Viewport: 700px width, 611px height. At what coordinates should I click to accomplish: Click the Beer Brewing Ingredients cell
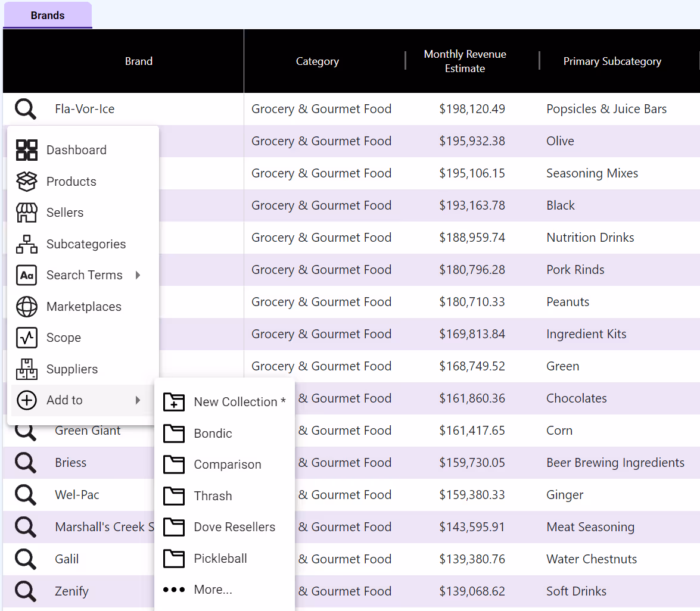coord(615,463)
